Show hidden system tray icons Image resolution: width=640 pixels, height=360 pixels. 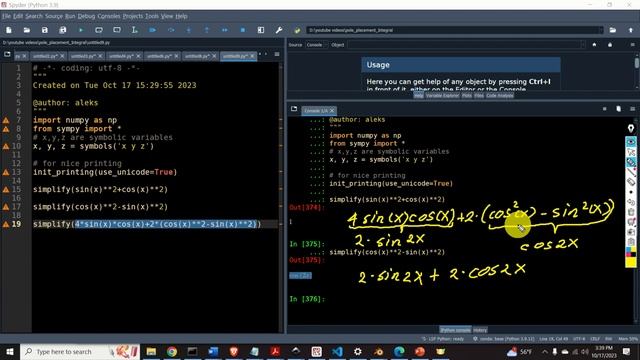click(544, 351)
